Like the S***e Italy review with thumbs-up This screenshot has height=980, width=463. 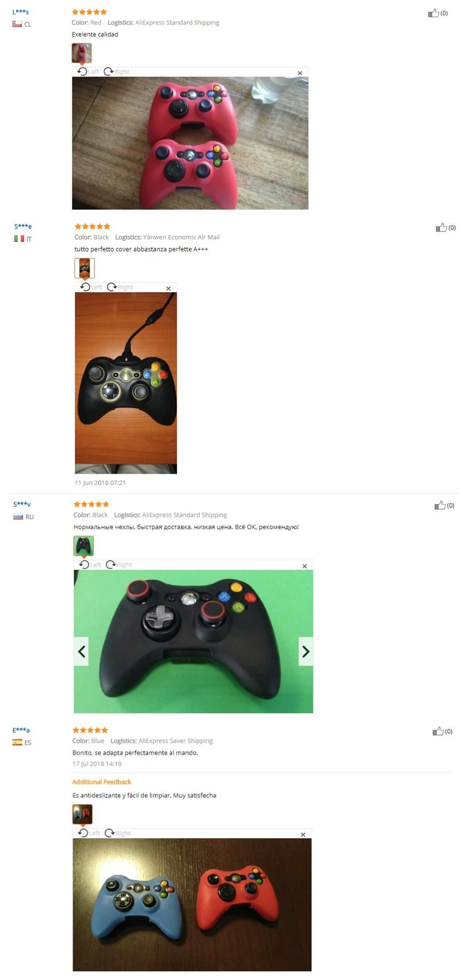(441, 227)
